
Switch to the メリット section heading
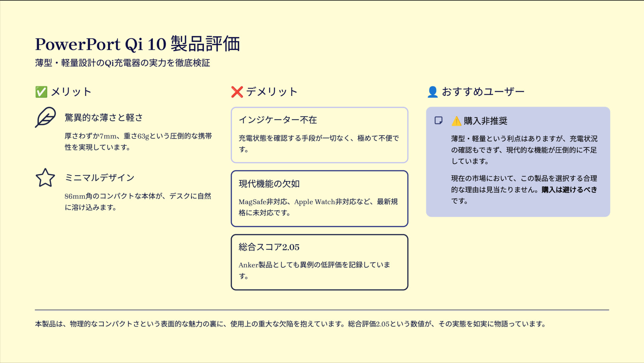(x=71, y=91)
